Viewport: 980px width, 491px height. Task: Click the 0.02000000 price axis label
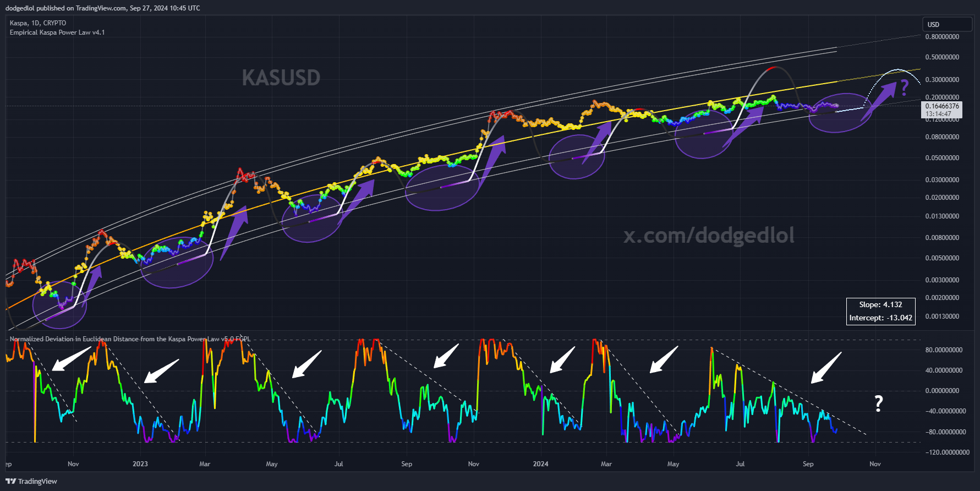pos(942,198)
